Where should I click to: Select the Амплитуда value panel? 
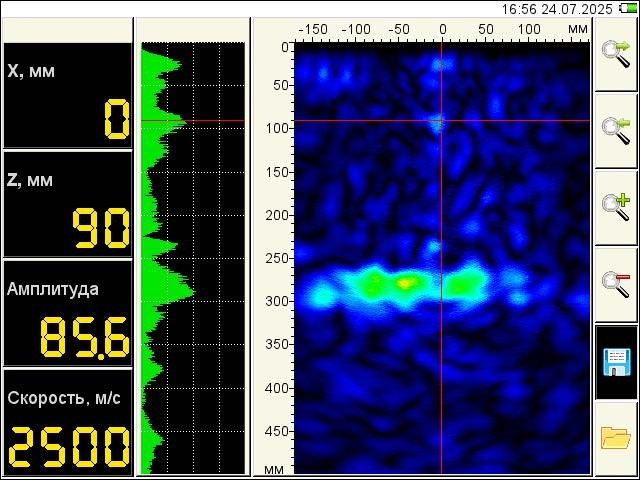(67, 313)
